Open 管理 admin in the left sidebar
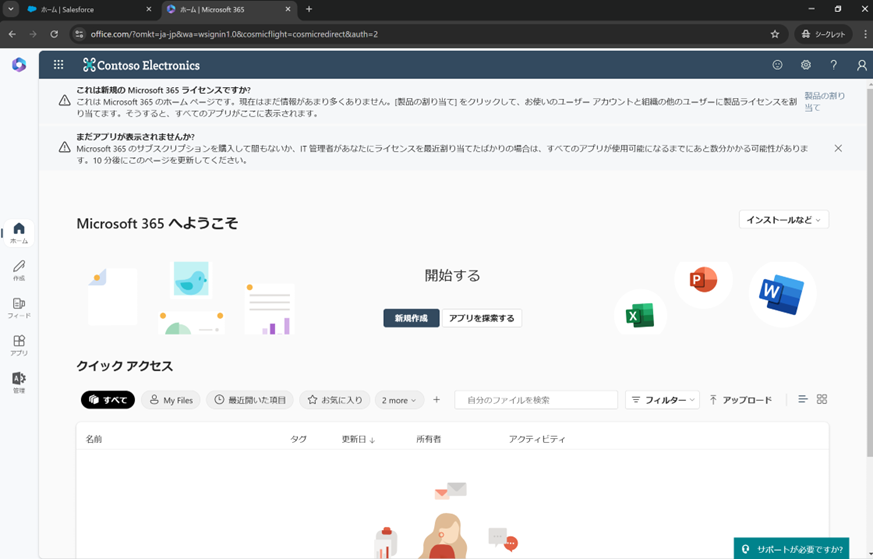Screen dimensions: 873x559 pos(19,382)
